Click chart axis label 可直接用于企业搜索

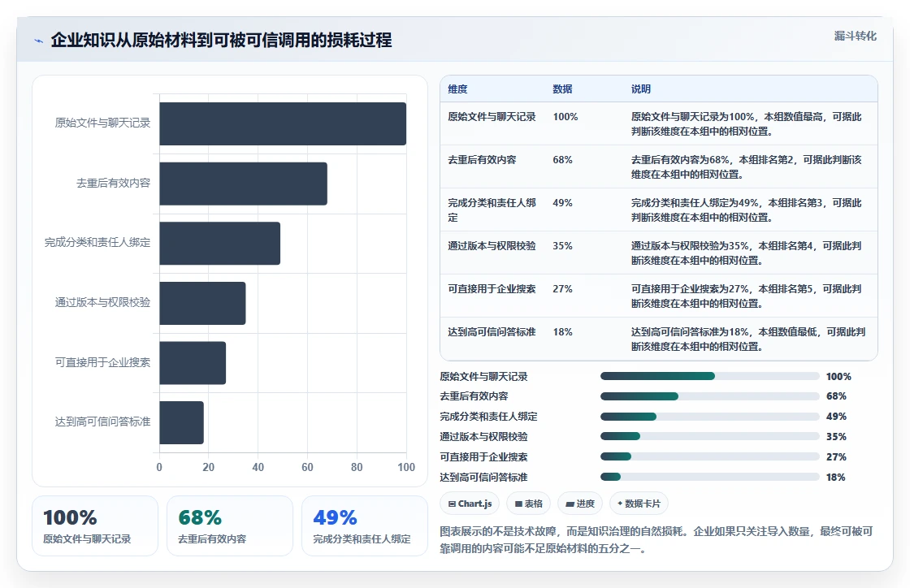coord(102,362)
